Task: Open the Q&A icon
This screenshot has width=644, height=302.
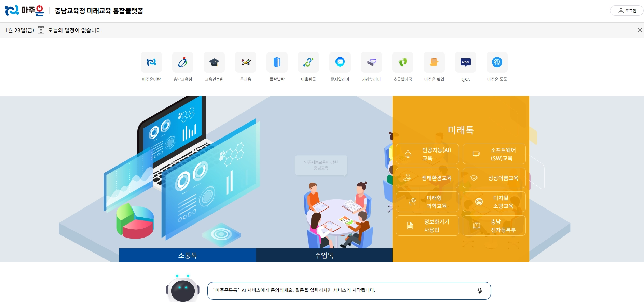Action: [466, 62]
